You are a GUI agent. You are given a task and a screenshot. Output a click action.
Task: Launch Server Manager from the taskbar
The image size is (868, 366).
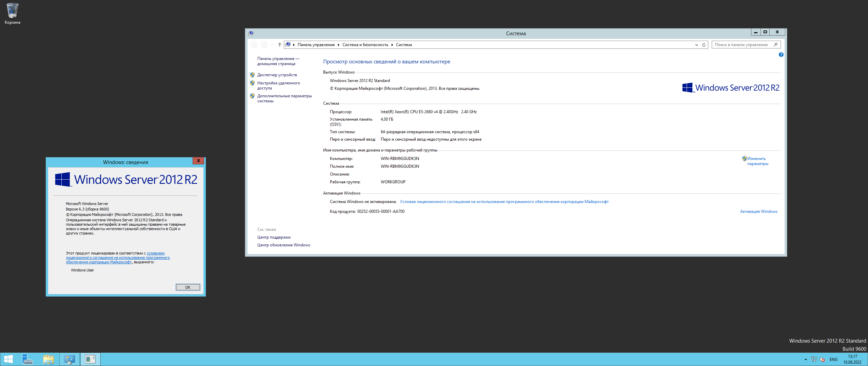[x=27, y=359]
